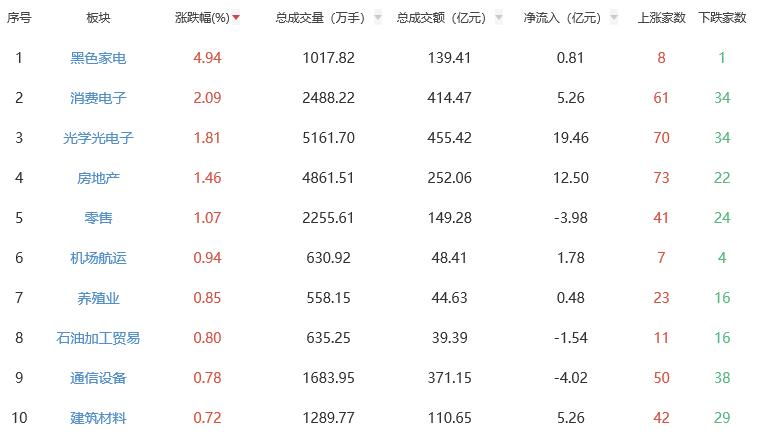Sort by the 上涨家数 column header

tap(661, 18)
